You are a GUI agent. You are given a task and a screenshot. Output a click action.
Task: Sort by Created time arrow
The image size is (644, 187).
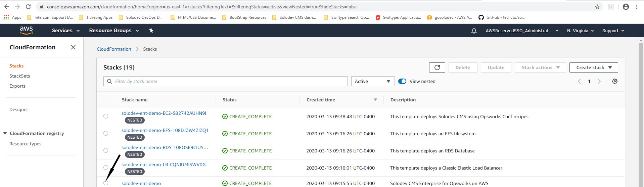375,100
